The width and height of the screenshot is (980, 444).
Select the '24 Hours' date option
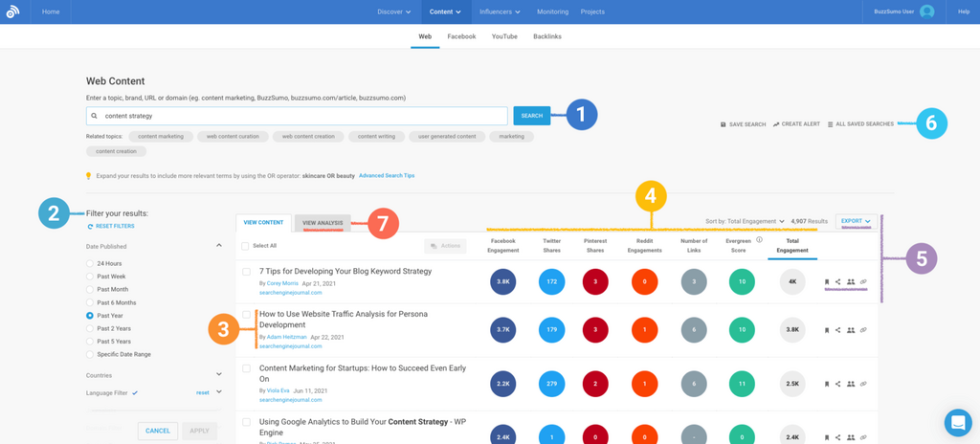pos(90,263)
